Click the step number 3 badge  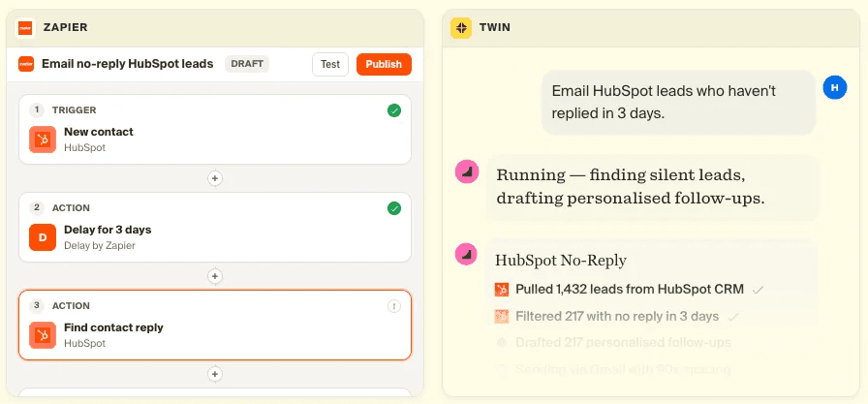(37, 305)
